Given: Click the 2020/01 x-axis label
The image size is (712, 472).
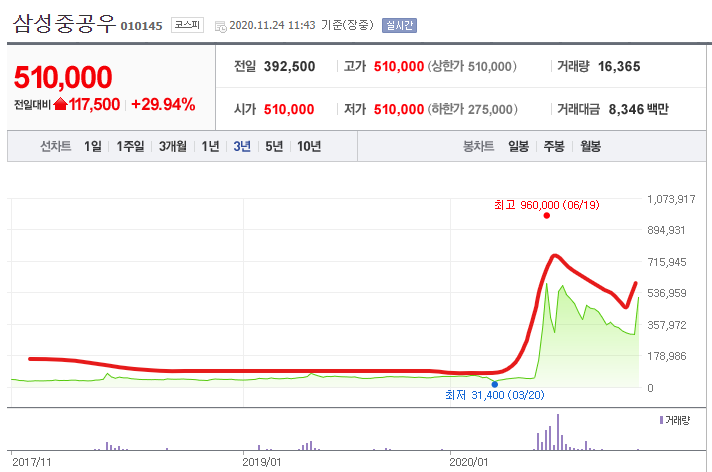Looking at the screenshot, I should (469, 462).
